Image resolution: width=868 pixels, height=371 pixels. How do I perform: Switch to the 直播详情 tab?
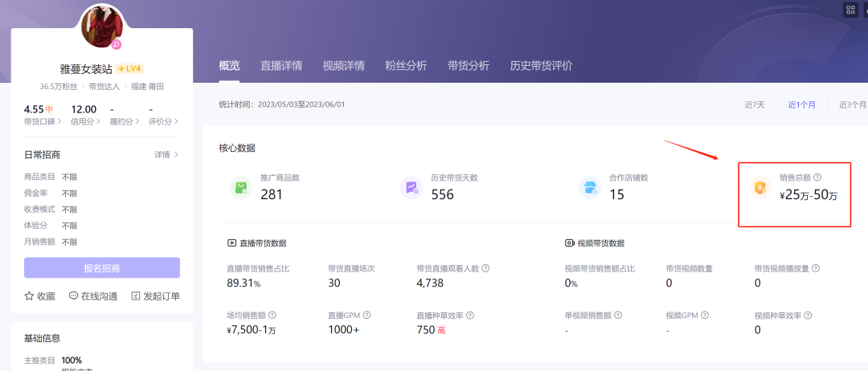281,66
